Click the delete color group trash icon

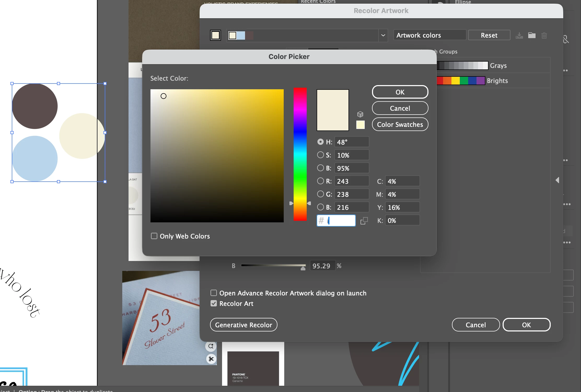(544, 35)
